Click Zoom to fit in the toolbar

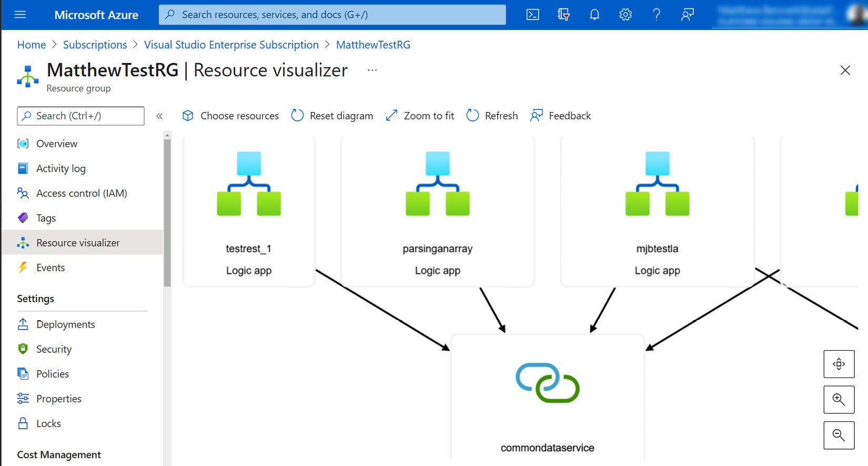[x=420, y=116]
